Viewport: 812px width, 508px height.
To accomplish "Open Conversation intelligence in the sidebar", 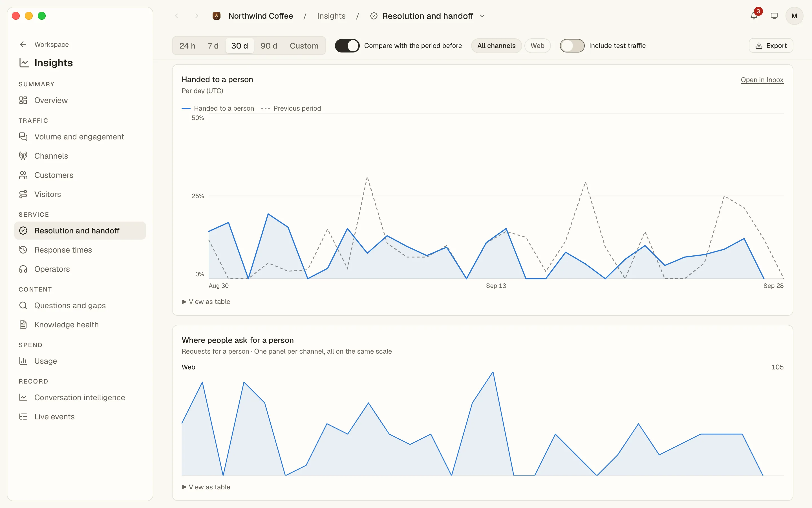I will point(80,397).
